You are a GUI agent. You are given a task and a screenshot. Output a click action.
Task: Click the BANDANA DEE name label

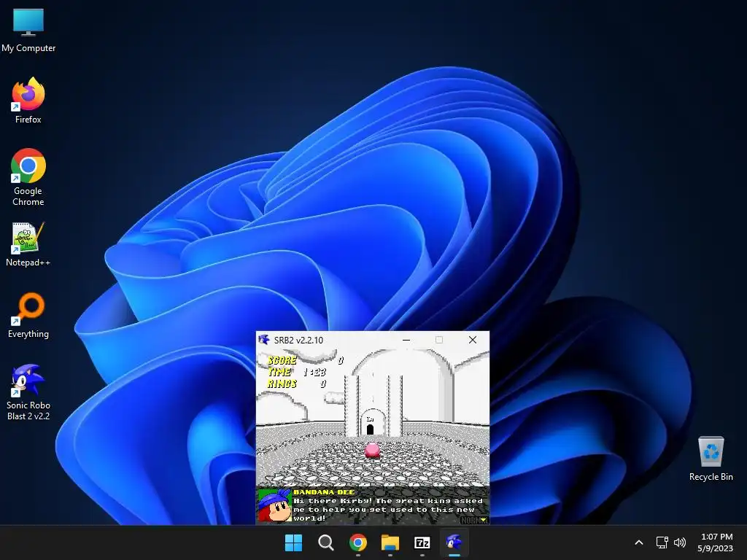click(x=324, y=492)
